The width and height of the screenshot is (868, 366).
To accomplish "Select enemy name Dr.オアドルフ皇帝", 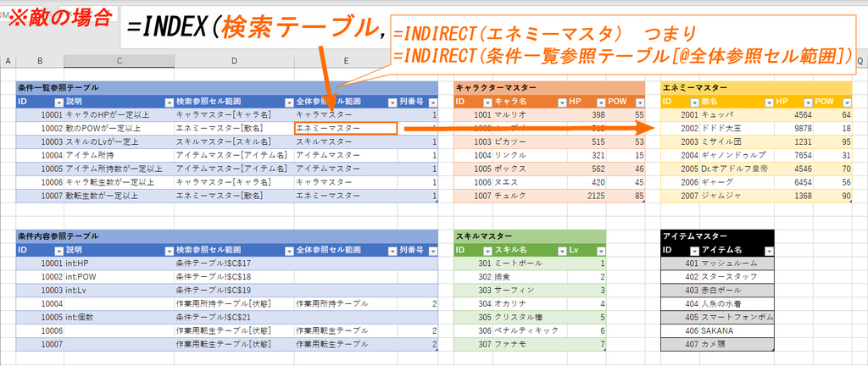I will [x=737, y=169].
